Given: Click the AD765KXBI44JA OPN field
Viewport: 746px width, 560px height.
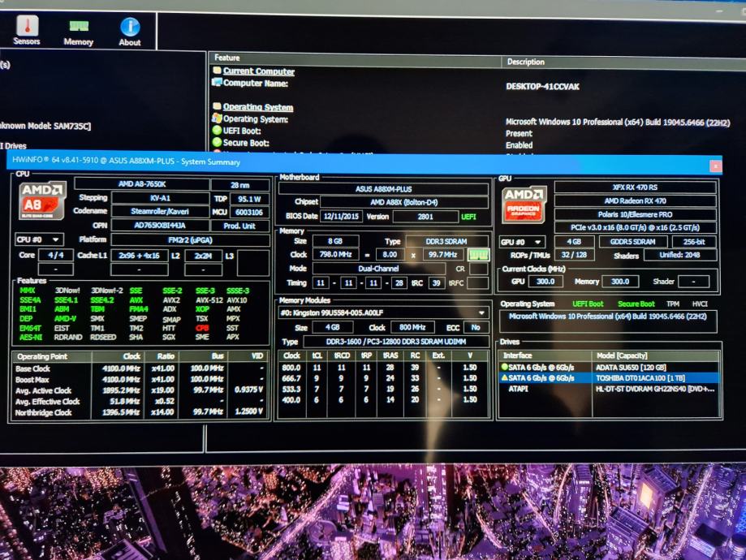Looking at the screenshot, I should click(x=160, y=225).
